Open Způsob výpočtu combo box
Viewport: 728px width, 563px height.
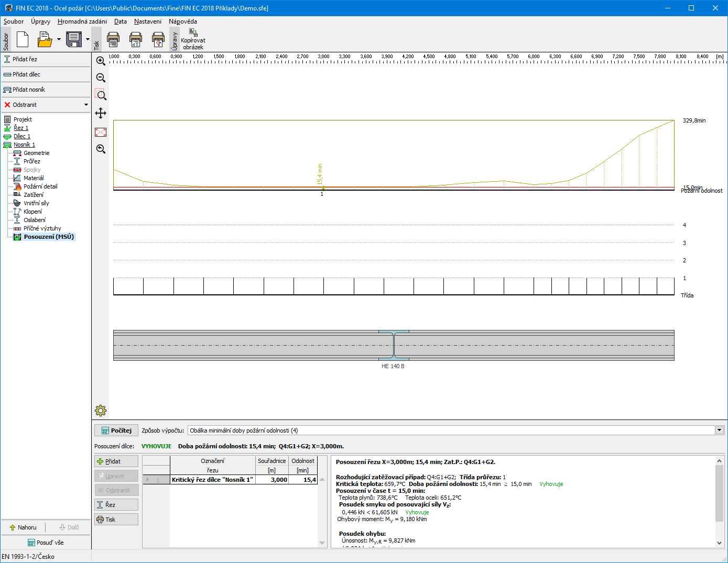point(456,430)
